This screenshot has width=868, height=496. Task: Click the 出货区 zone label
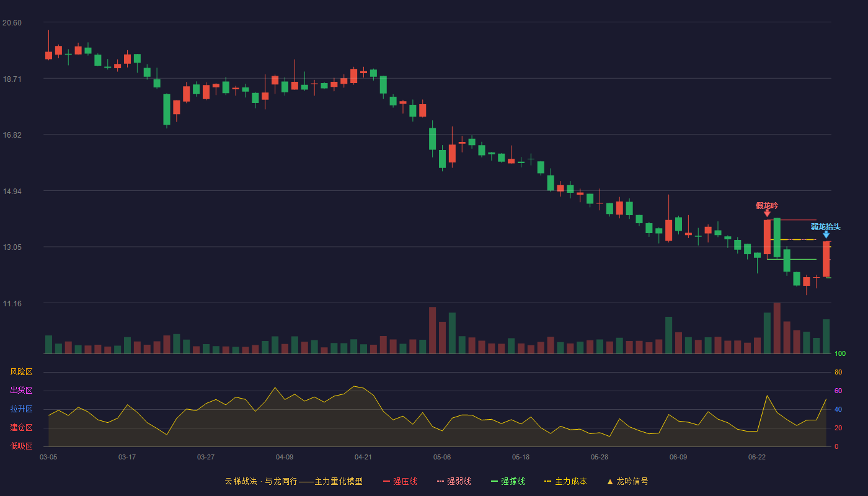pyautogui.click(x=21, y=391)
